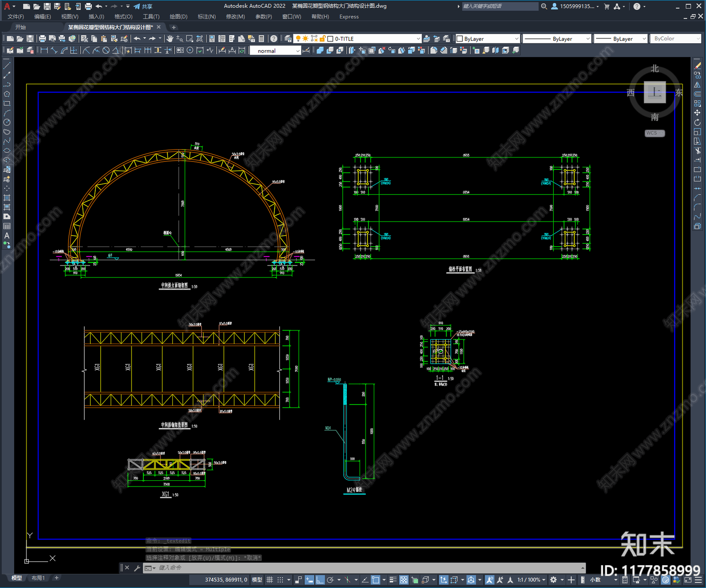
Task: Open the ByLayer color swatch control
Action: (488, 39)
